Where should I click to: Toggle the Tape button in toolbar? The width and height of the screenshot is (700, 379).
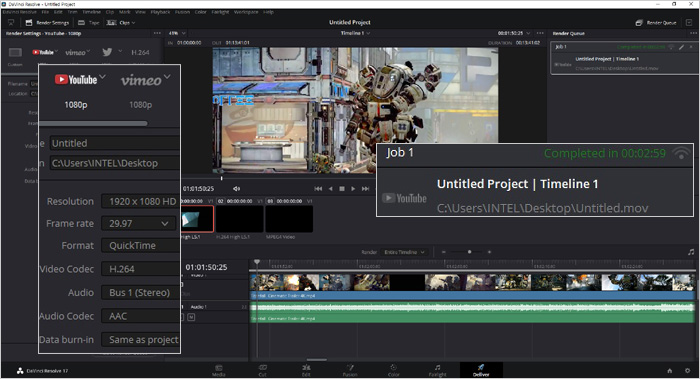pyautogui.click(x=89, y=22)
